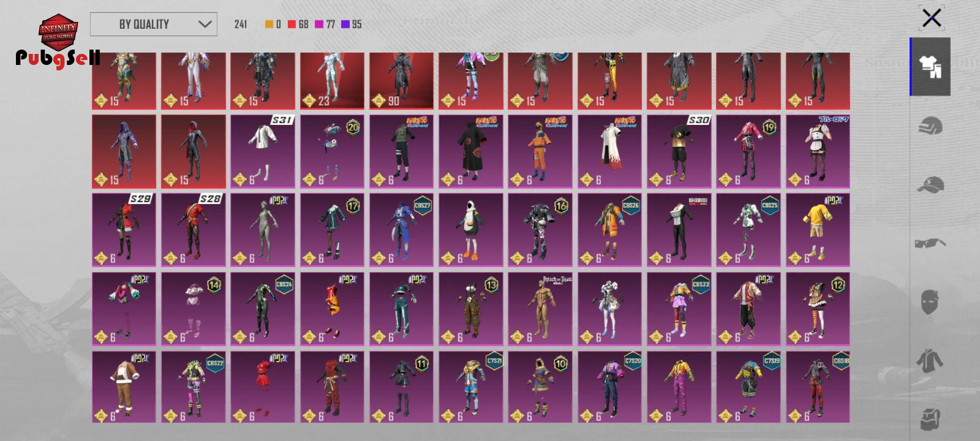Select the S30 black outfit
The width and height of the screenshot is (980, 441).
tap(679, 151)
